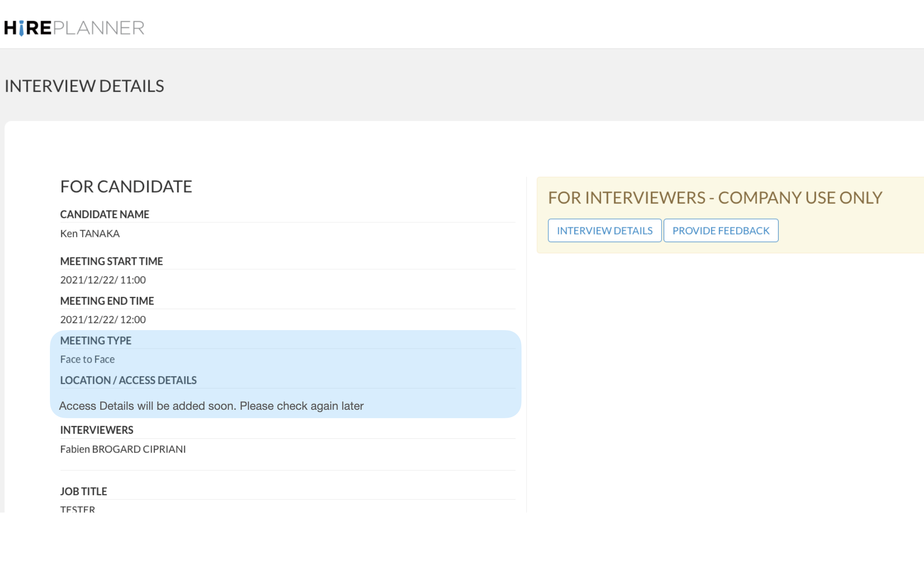Select the meeting start time 11:00 value
Viewport: 924px width, 583px height.
click(103, 280)
